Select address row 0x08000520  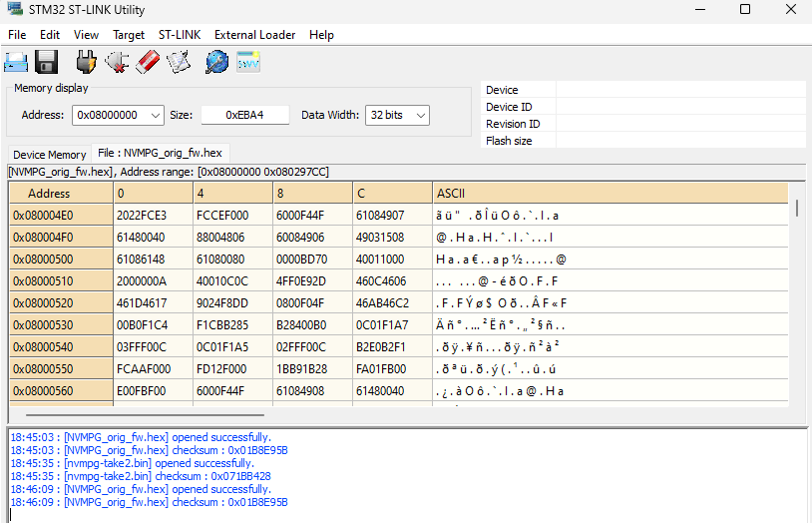click(61, 303)
